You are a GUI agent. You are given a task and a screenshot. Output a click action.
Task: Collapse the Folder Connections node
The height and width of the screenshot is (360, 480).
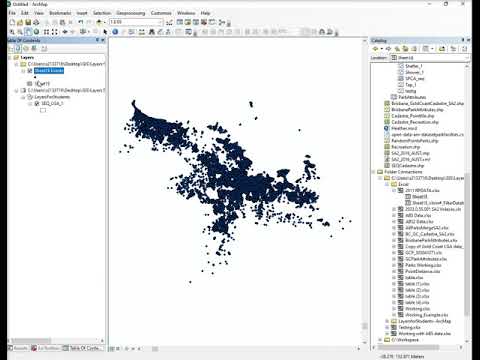374,172
